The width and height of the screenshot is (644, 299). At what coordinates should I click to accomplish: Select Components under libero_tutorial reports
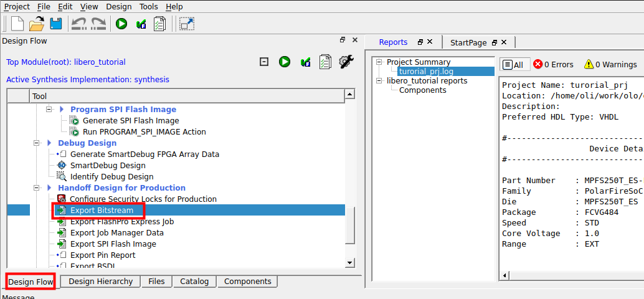click(423, 90)
